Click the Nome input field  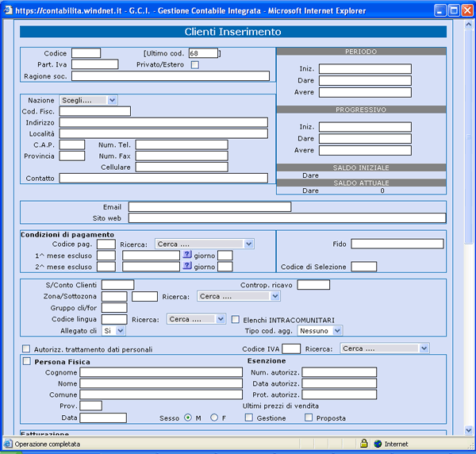161,383
